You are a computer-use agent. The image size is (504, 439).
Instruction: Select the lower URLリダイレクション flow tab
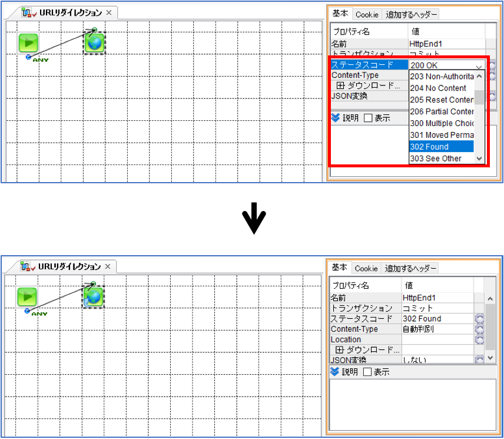coord(65,266)
